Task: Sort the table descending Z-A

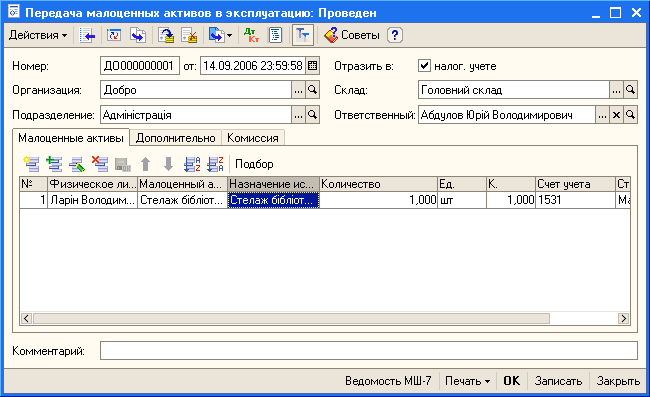Action: pos(215,164)
